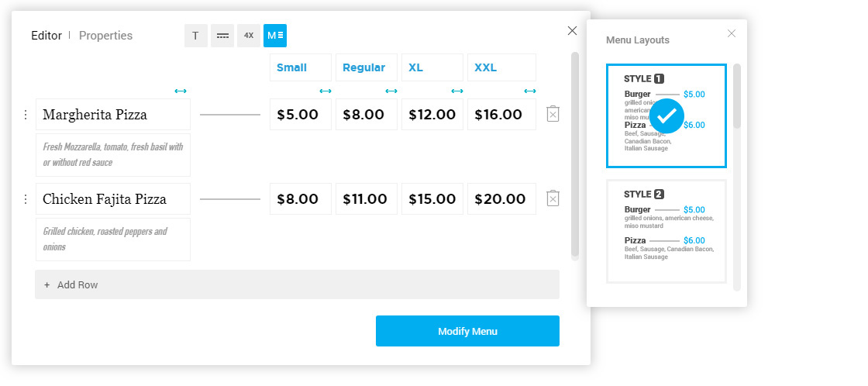Choose the Style 2 menu layout
Screen dimensions: 868x386
tap(666, 232)
